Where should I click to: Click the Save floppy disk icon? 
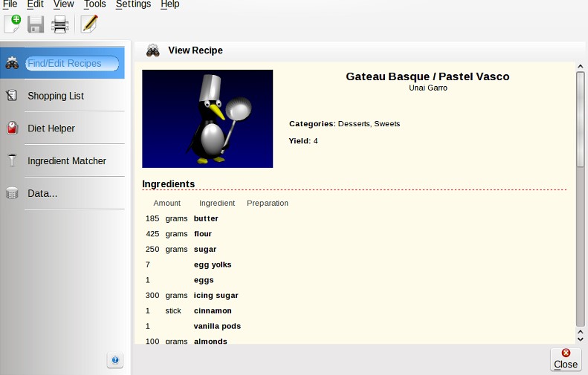click(36, 25)
